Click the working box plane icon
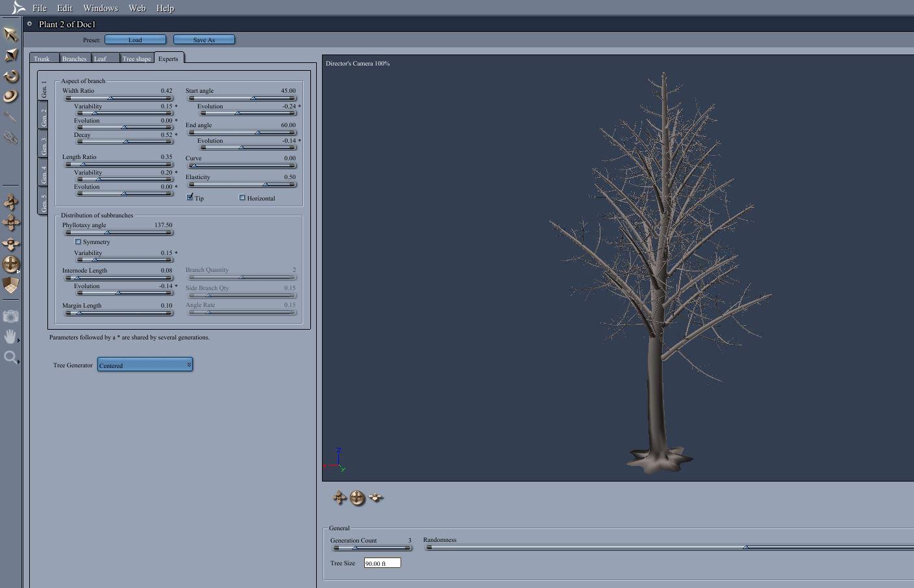The image size is (914, 588). [x=10, y=285]
